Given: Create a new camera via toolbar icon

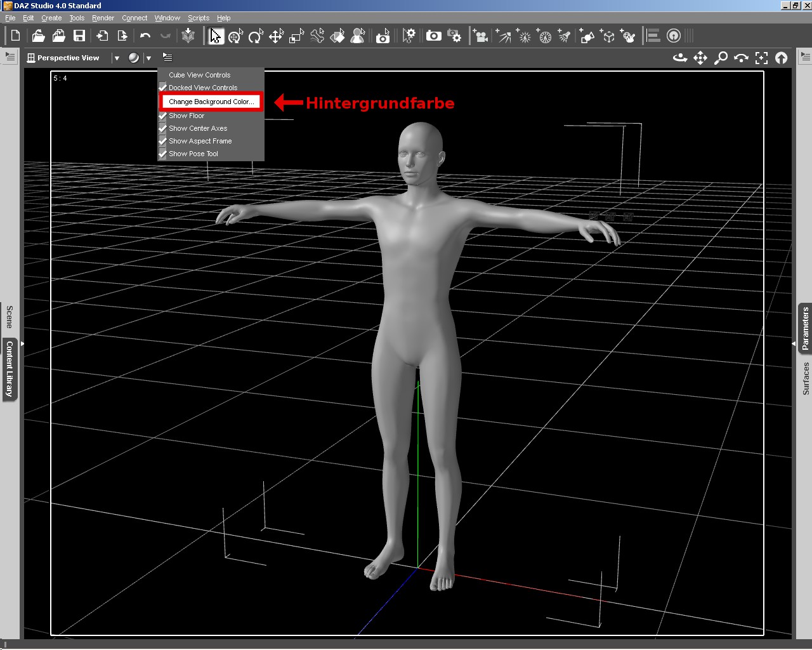Looking at the screenshot, I should pos(481,36).
